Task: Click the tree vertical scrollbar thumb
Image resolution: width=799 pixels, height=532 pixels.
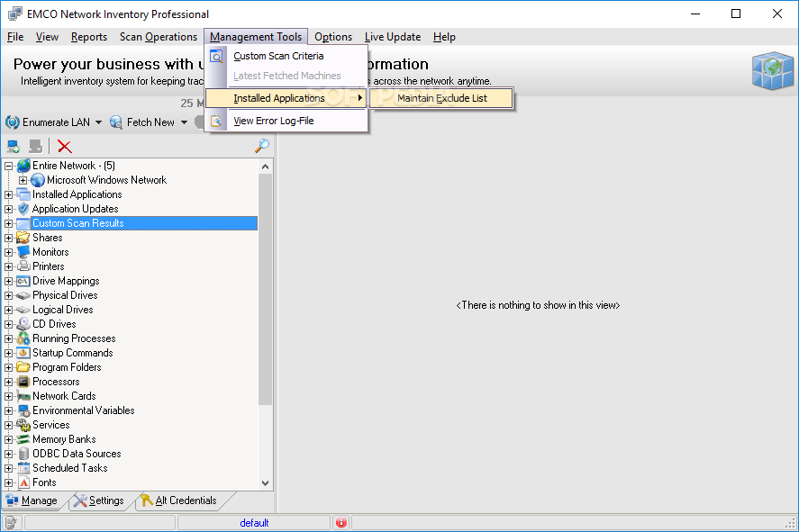Action: [265, 289]
